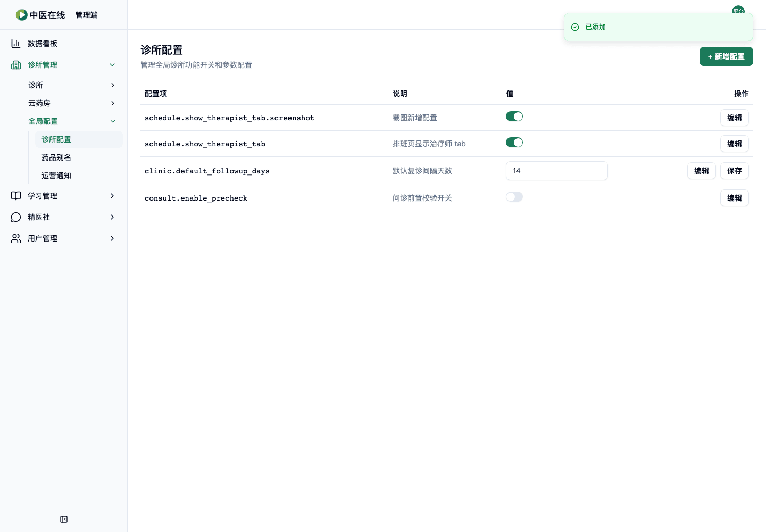Image resolution: width=766 pixels, height=532 pixels.
Task: Expand the 用户管理 chevron
Action: click(x=112, y=238)
